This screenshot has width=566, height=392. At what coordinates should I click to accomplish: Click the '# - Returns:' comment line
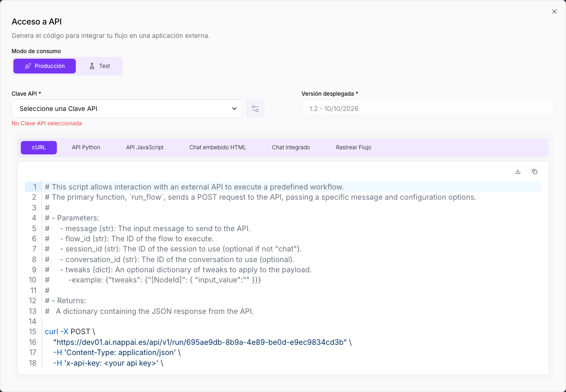coord(66,300)
